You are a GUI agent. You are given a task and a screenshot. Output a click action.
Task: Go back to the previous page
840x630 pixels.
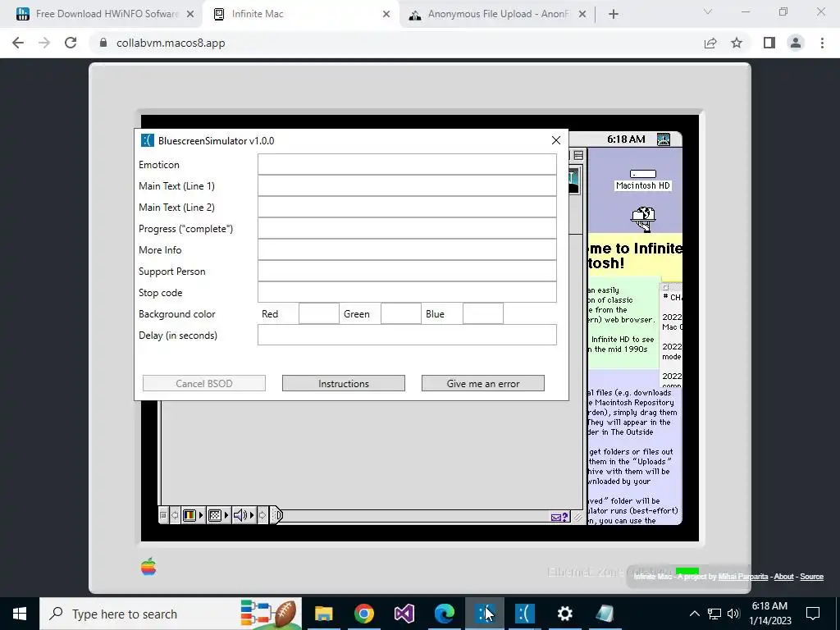click(18, 43)
